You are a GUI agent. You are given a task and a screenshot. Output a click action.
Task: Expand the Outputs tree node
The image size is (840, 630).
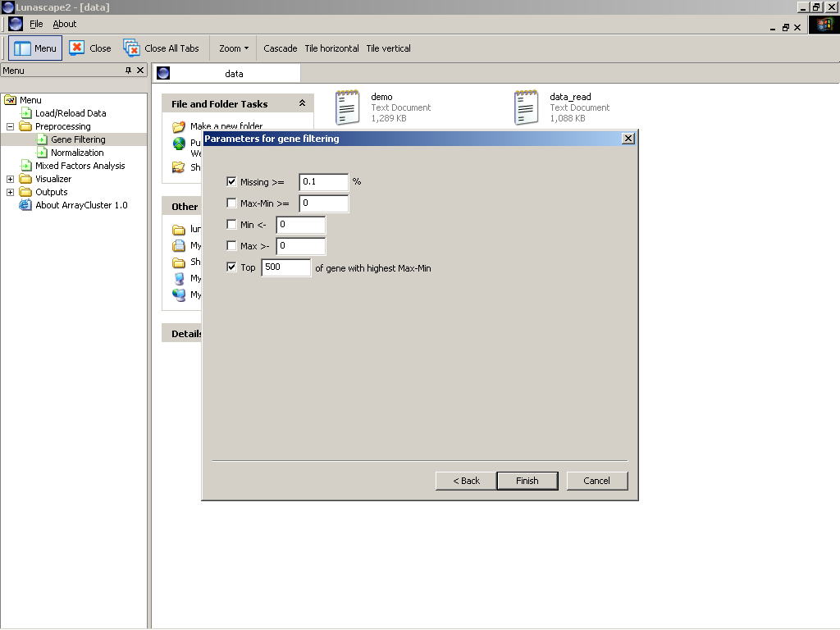pos(10,192)
